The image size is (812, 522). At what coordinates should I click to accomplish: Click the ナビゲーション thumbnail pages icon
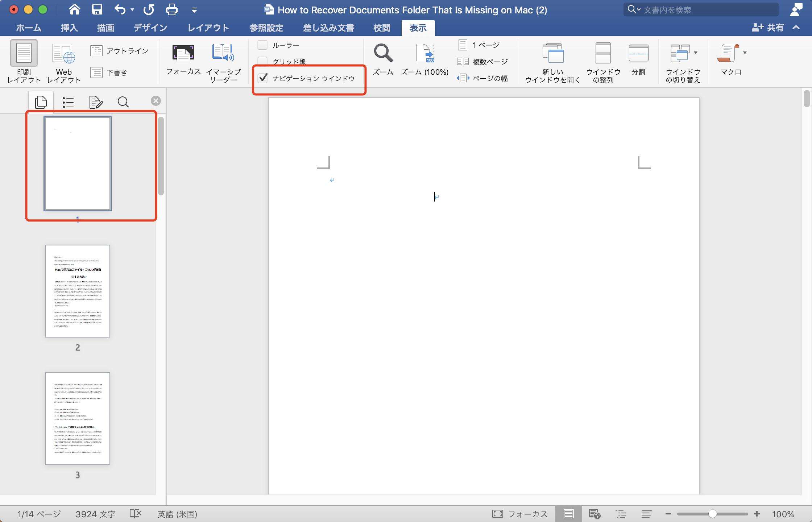click(x=40, y=101)
